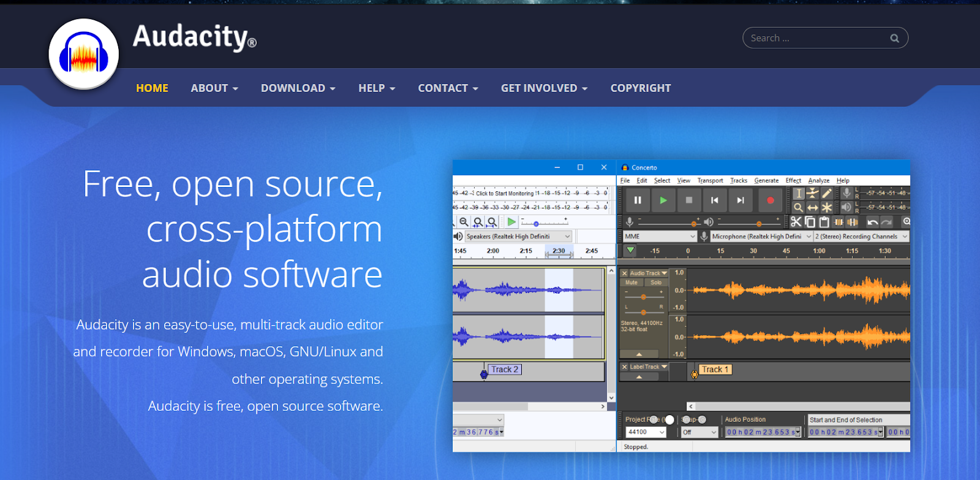Viewport: 980px width, 480px height.
Task: Open the GET INVOLVED navigation item
Action: pyautogui.click(x=545, y=88)
